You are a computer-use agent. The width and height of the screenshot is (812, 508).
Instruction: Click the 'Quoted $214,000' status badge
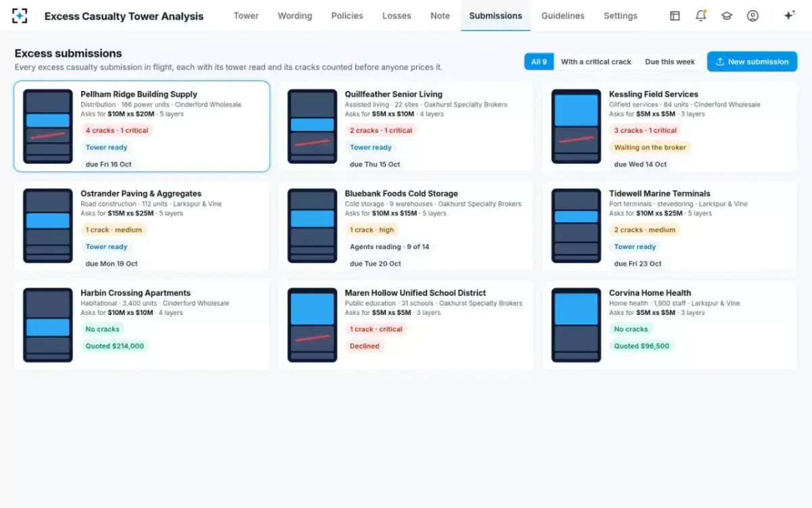[115, 346]
